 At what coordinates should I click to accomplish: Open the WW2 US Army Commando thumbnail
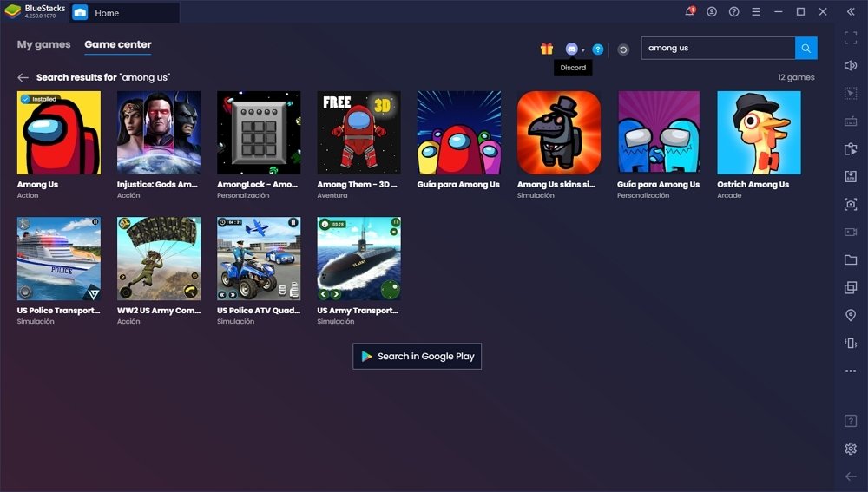click(159, 259)
